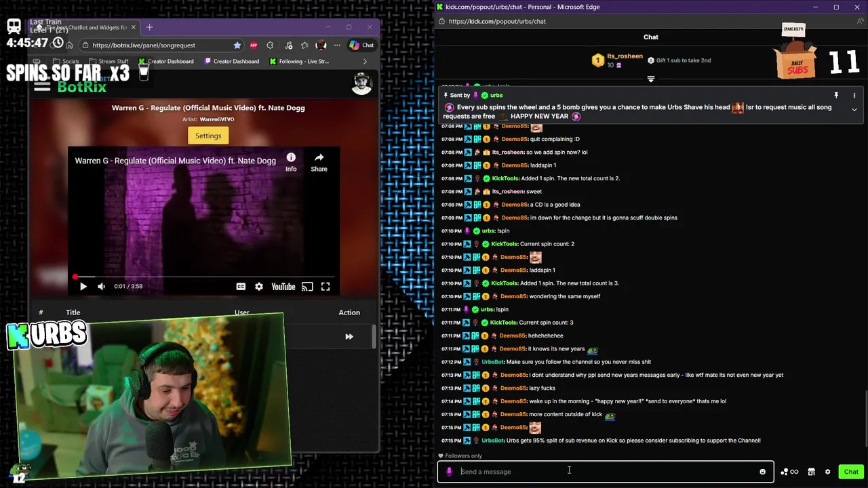The height and width of the screenshot is (488, 868).
Task: Collapse the pinned message chevron
Action: pyautogui.click(x=854, y=110)
